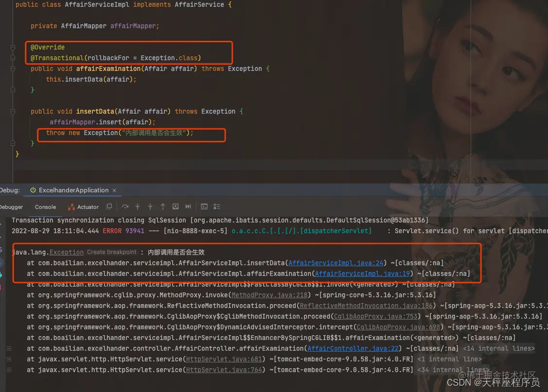Click the throw new Exception statement
The width and height of the screenshot is (548, 392).
point(120,133)
